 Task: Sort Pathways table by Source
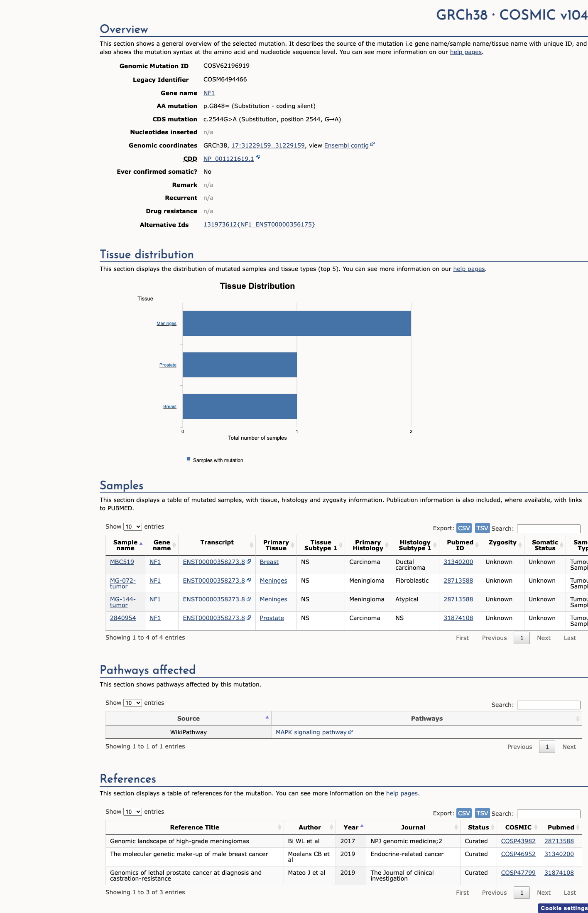(x=189, y=719)
